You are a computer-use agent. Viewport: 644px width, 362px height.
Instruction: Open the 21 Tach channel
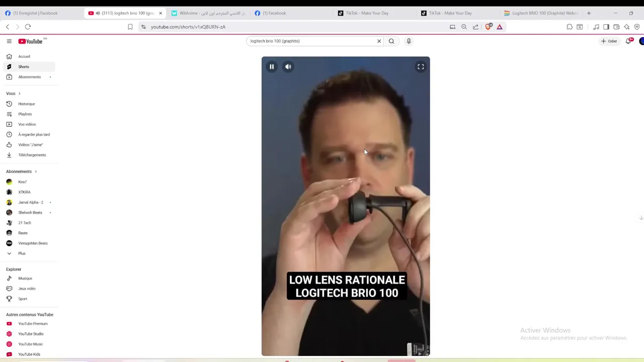(x=29, y=223)
